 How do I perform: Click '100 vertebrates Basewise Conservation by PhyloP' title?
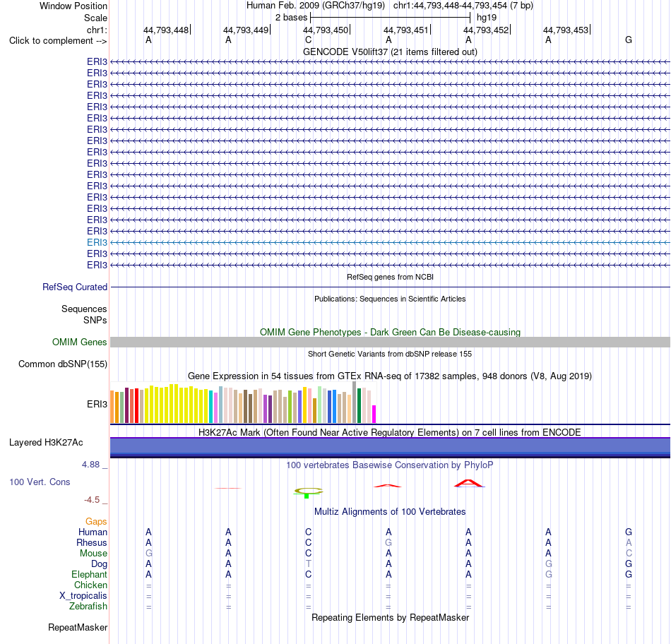click(x=390, y=465)
